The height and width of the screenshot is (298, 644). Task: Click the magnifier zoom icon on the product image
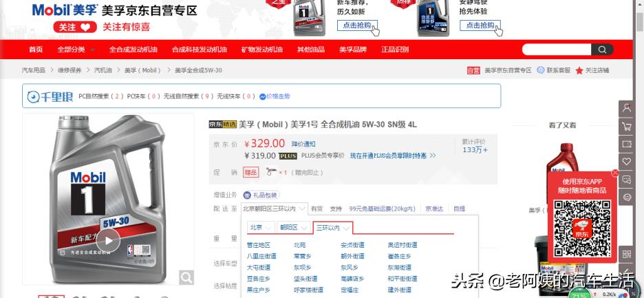point(186,277)
